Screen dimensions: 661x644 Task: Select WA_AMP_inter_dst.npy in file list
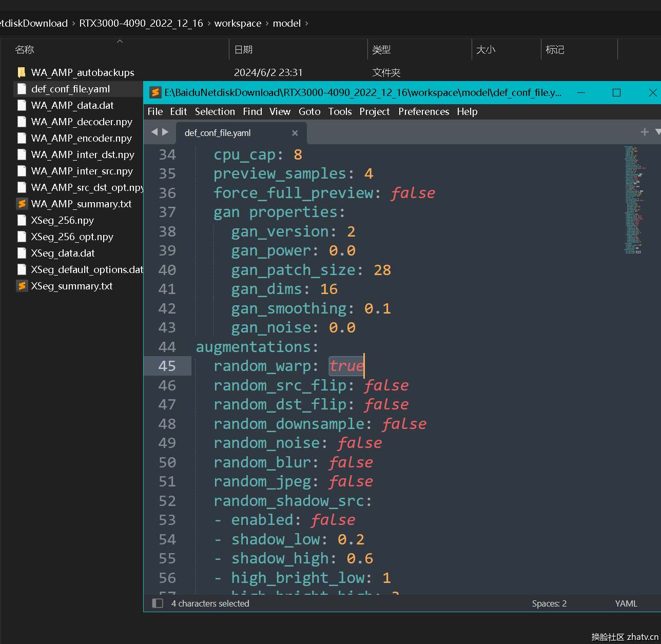coord(83,154)
